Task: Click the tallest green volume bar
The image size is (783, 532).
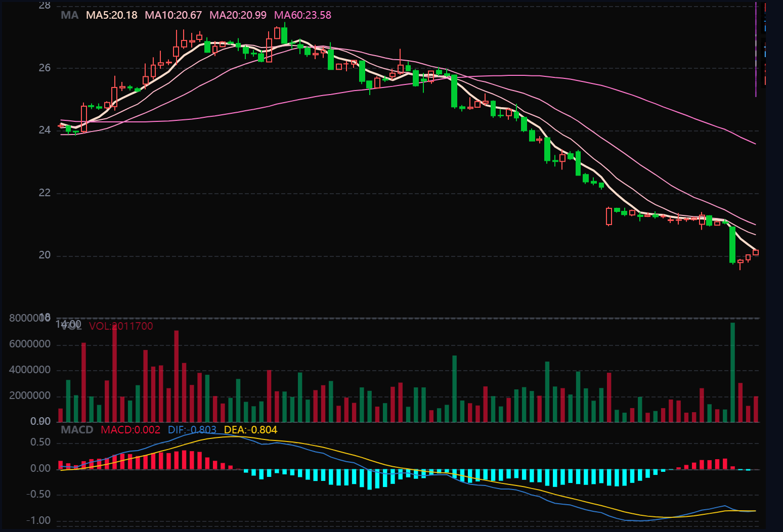Action: pos(732,372)
